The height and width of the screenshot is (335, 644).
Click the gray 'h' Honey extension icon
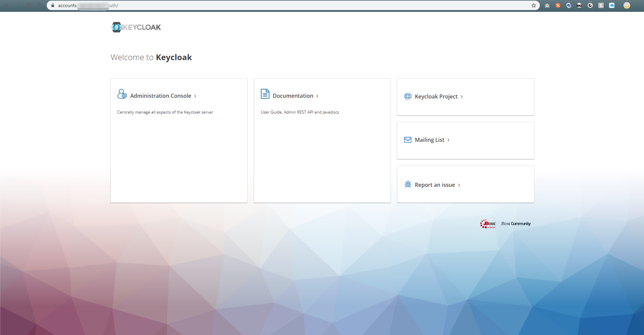(x=601, y=5)
